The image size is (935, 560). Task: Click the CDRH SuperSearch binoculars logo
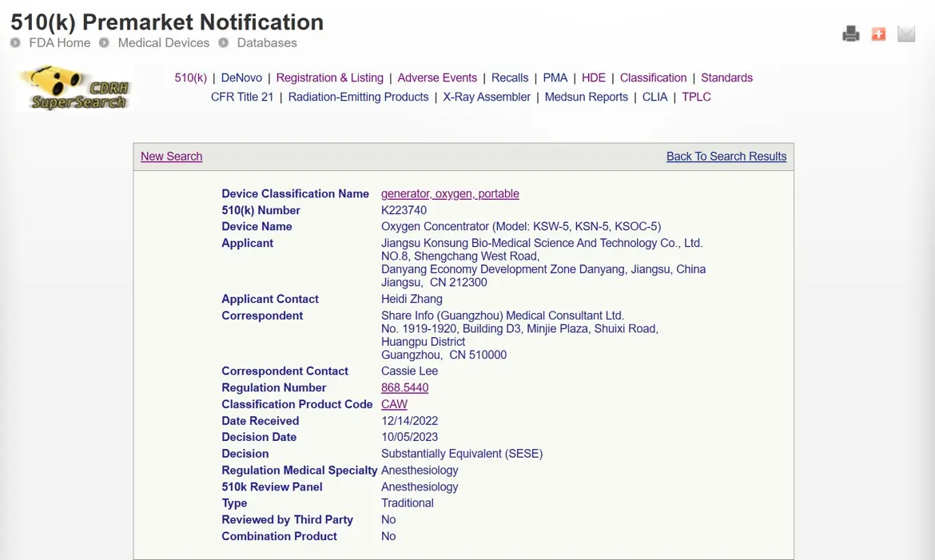click(x=73, y=88)
